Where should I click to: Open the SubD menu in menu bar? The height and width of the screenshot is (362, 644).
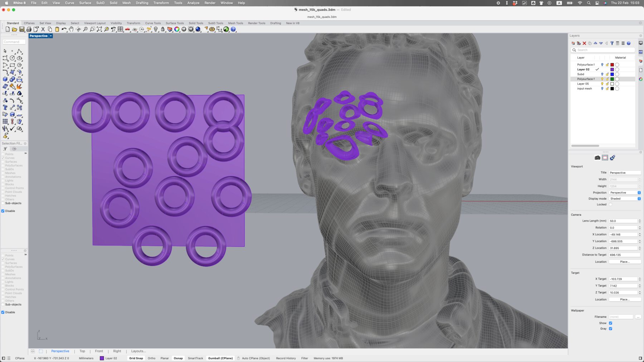pos(100,3)
